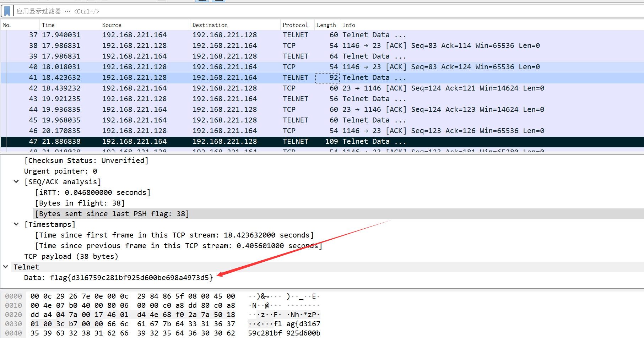This screenshot has width=644, height=338.
Task: Collapse the Telnet protocol section
Action: pos(6,267)
